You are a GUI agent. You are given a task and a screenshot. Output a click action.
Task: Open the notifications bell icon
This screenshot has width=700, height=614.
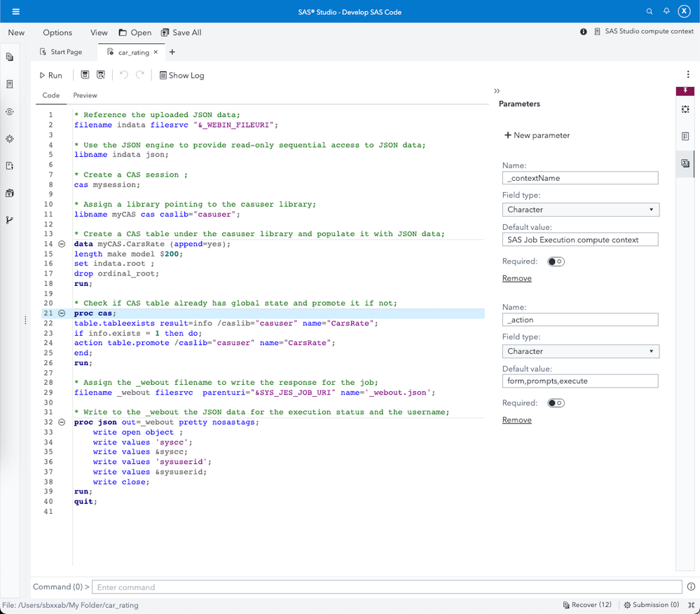point(666,12)
